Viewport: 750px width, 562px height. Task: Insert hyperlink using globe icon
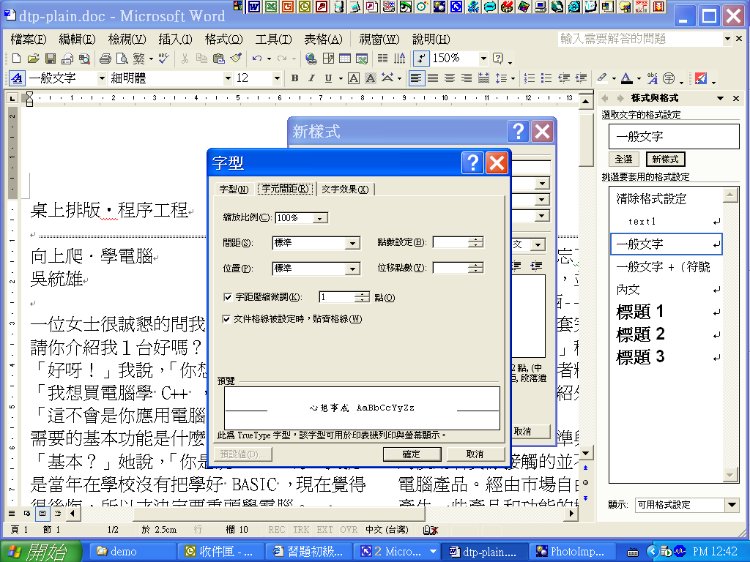click(311, 59)
